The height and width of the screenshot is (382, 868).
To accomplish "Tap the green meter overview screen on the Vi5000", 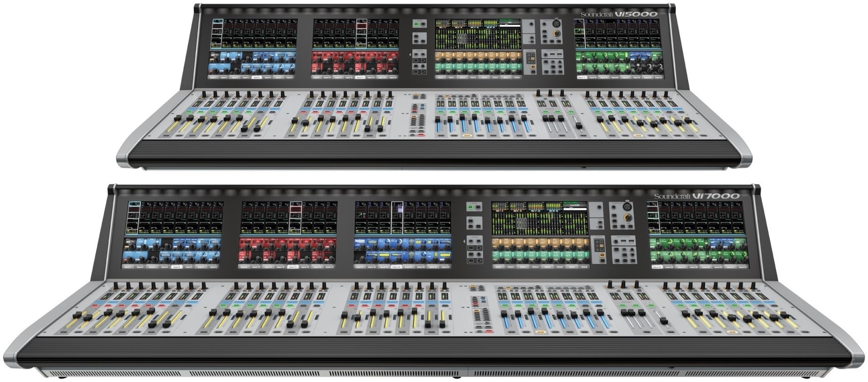I will (478, 34).
